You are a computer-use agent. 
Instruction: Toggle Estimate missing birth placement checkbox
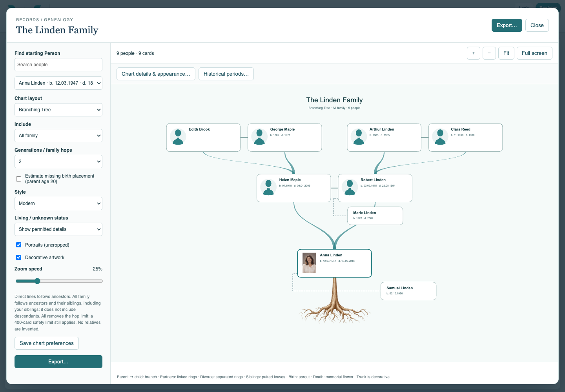[18, 179]
